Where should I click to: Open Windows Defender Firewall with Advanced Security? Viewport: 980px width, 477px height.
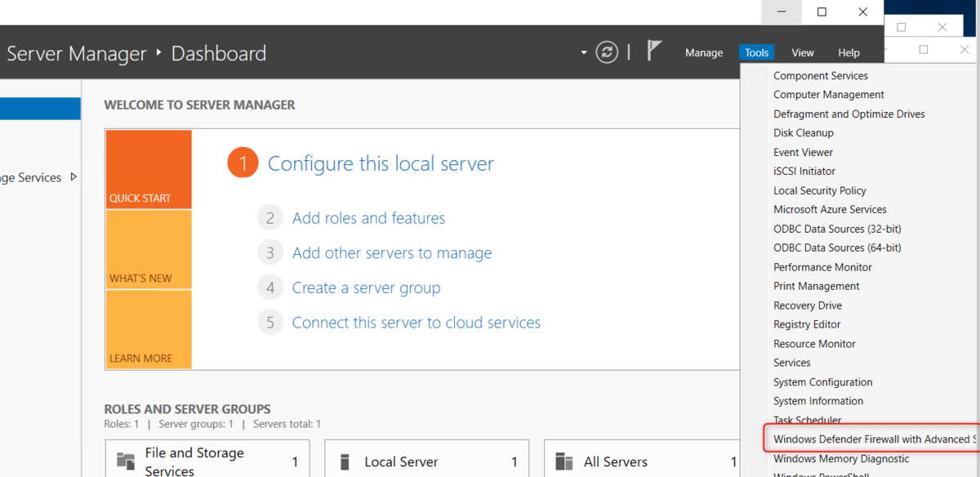(874, 439)
